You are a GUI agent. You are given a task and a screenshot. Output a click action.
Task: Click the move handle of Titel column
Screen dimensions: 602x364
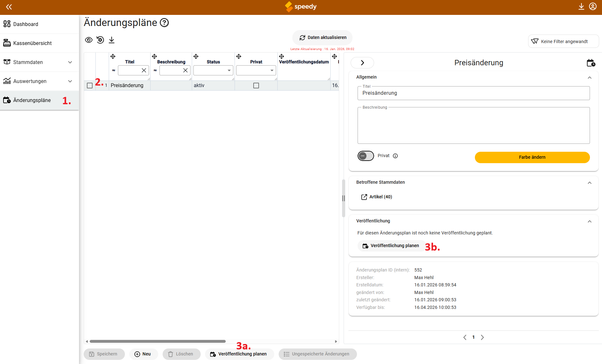(113, 56)
